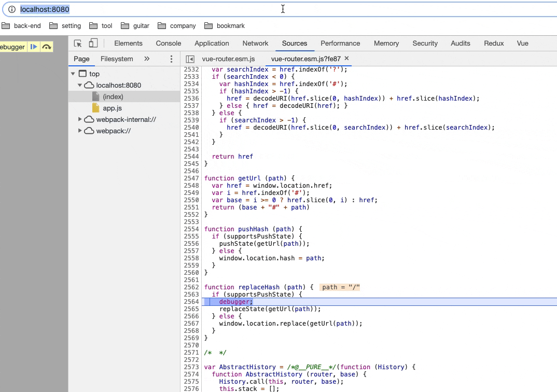The height and width of the screenshot is (392, 557).
Task: Select the top frame item
Action: pos(94,74)
